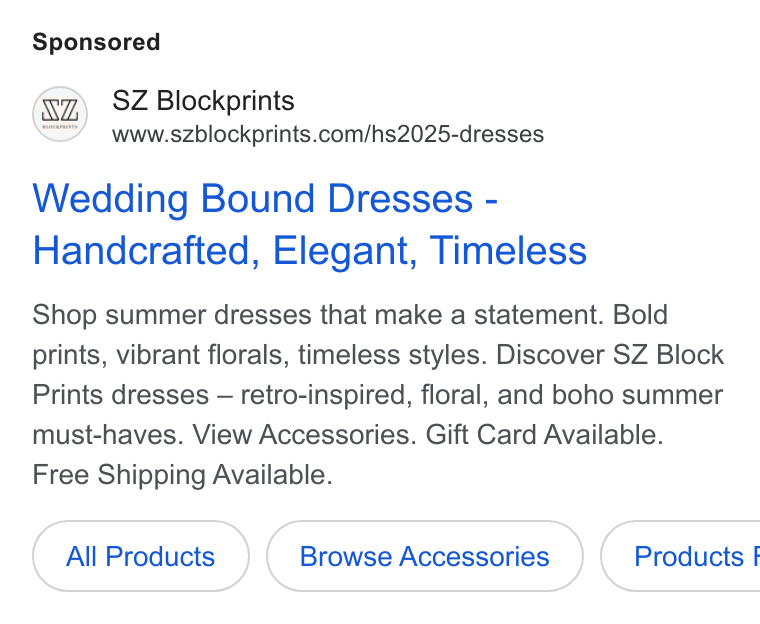This screenshot has height=624, width=760.
Task: Click the www.szblockprints.com display URL
Action: pyautogui.click(x=328, y=134)
